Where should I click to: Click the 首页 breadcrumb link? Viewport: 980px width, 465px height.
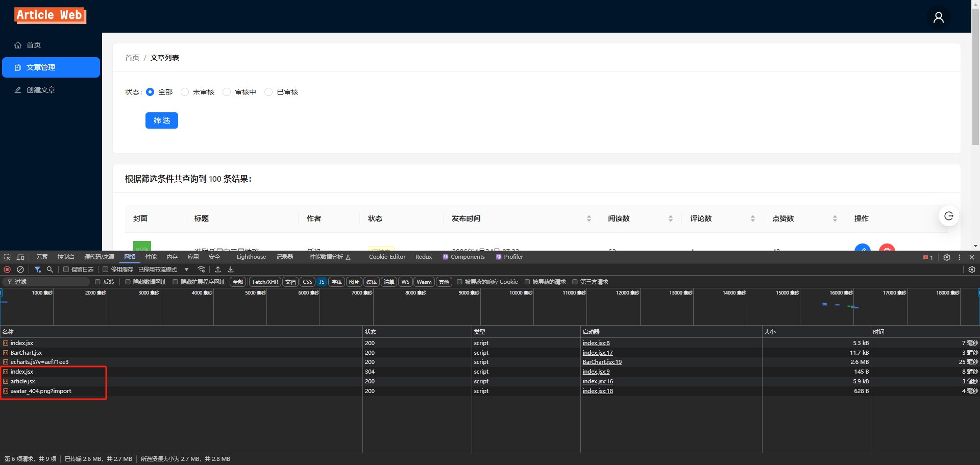pyautogui.click(x=132, y=58)
